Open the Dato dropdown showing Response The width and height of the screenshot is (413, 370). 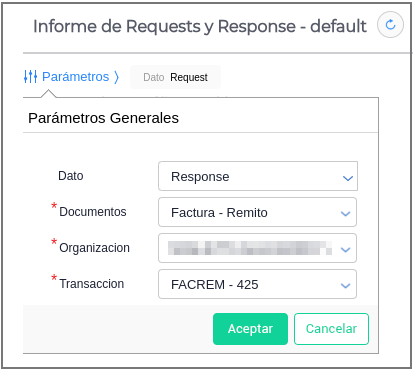(258, 176)
